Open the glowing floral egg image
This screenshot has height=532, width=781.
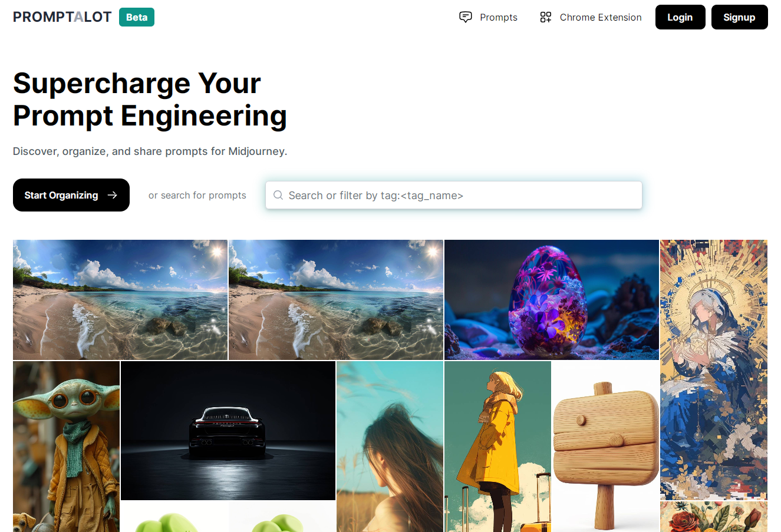(552, 300)
